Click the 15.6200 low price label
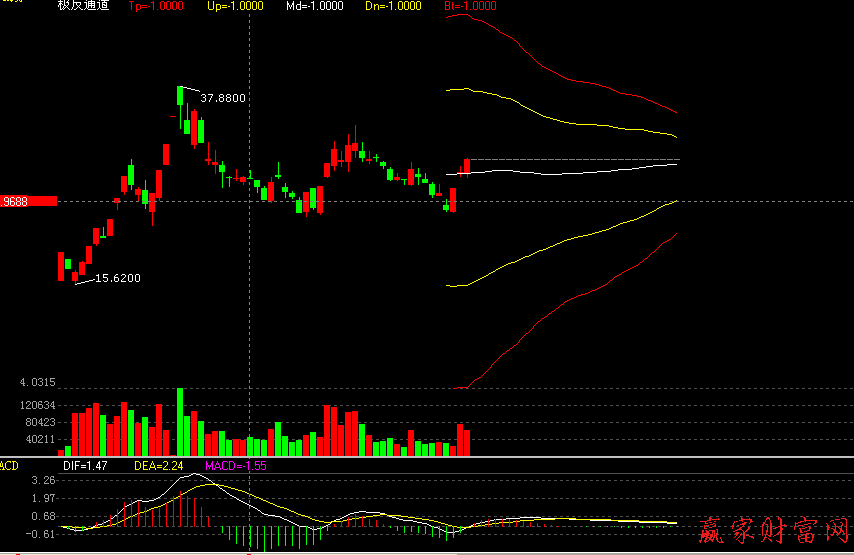The image size is (854, 555). (117, 278)
